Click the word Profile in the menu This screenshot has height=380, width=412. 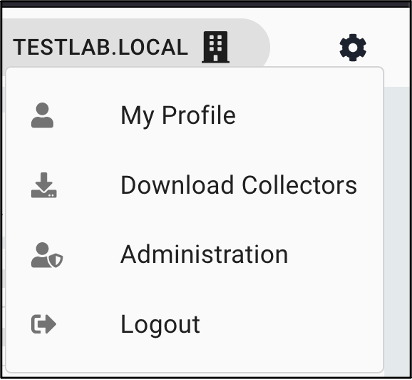coord(199,115)
